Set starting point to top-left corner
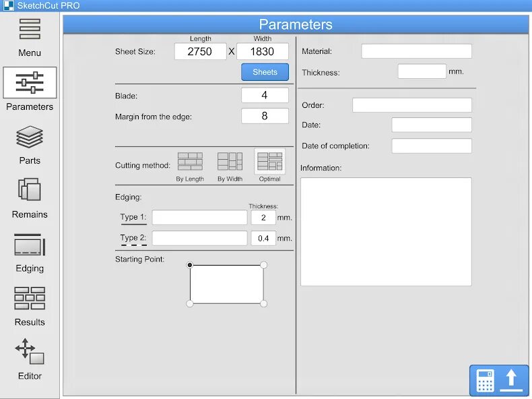The width and height of the screenshot is (532, 399). click(x=190, y=265)
